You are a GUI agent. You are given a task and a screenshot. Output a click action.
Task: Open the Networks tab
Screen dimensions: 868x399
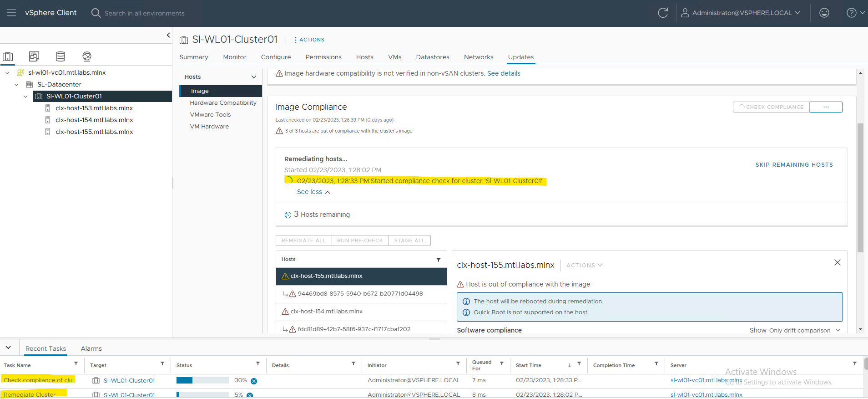[479, 57]
